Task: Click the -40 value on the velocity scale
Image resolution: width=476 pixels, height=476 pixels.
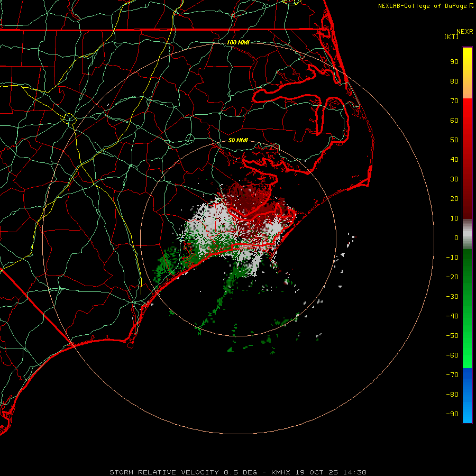Action: pyautogui.click(x=452, y=316)
